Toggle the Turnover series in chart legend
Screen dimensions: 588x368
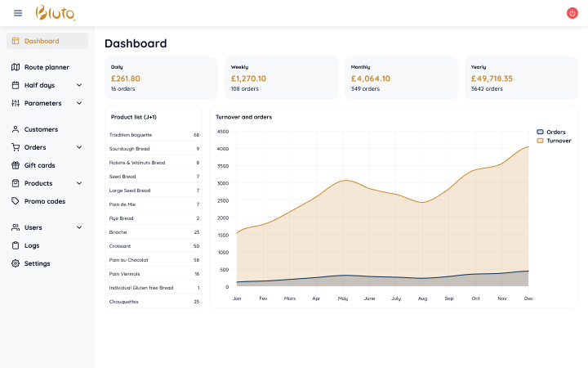point(554,141)
